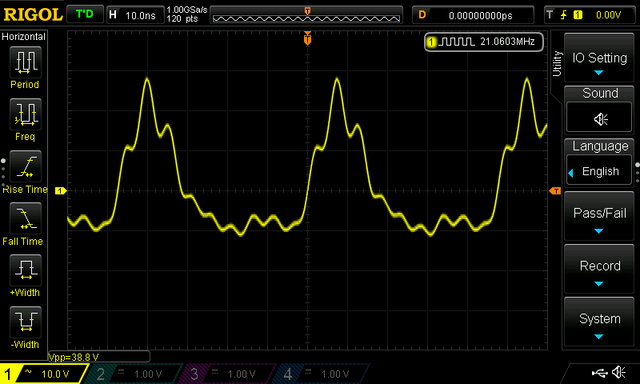Viewport: 640px width, 384px height.
Task: Toggle the Sound speaker icon
Action: [600, 119]
